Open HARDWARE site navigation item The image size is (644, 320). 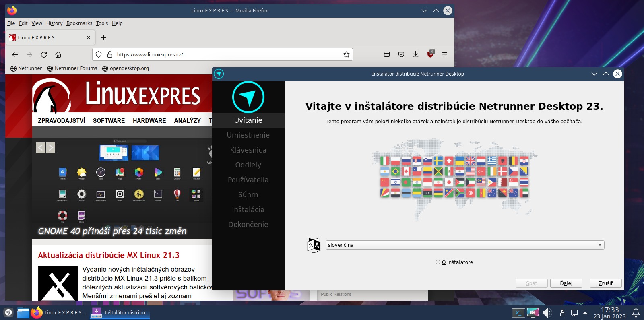tap(149, 120)
